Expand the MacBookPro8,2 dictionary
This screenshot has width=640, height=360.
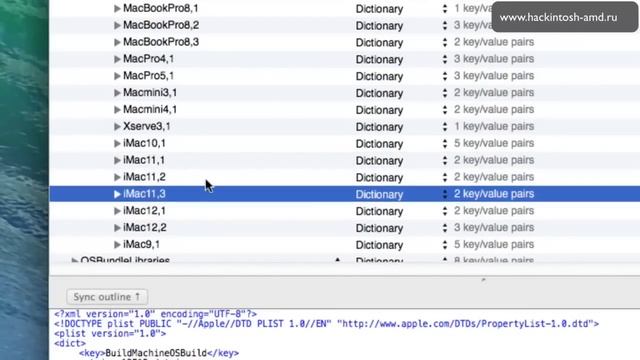click(117, 25)
